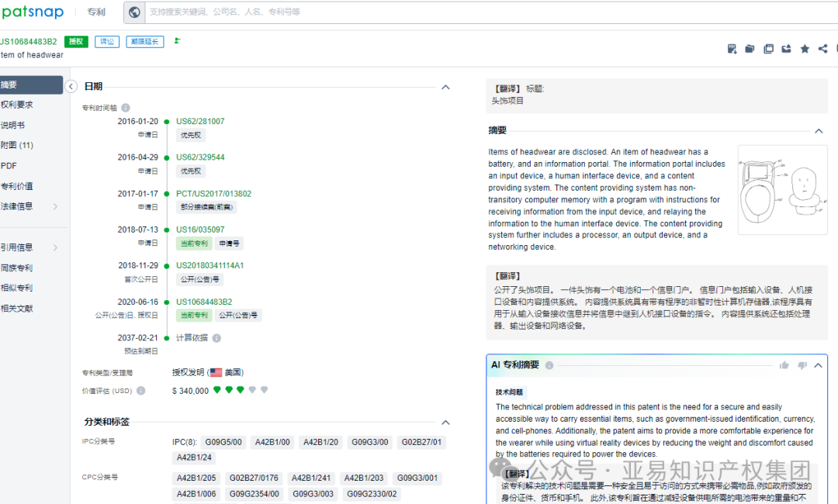The image size is (838, 504).
Task: Select the 当前专利 badge next to US16/035097
Action: click(194, 243)
